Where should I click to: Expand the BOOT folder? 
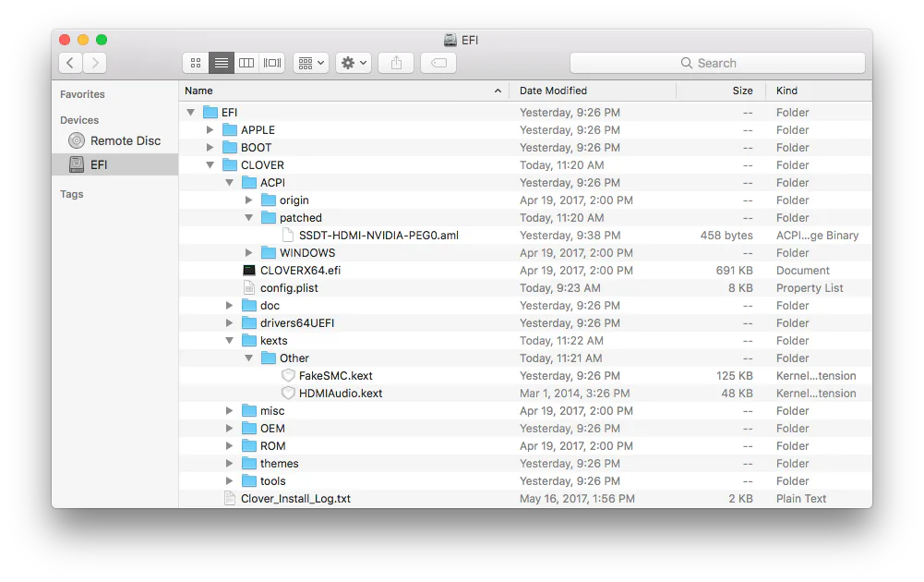210,148
